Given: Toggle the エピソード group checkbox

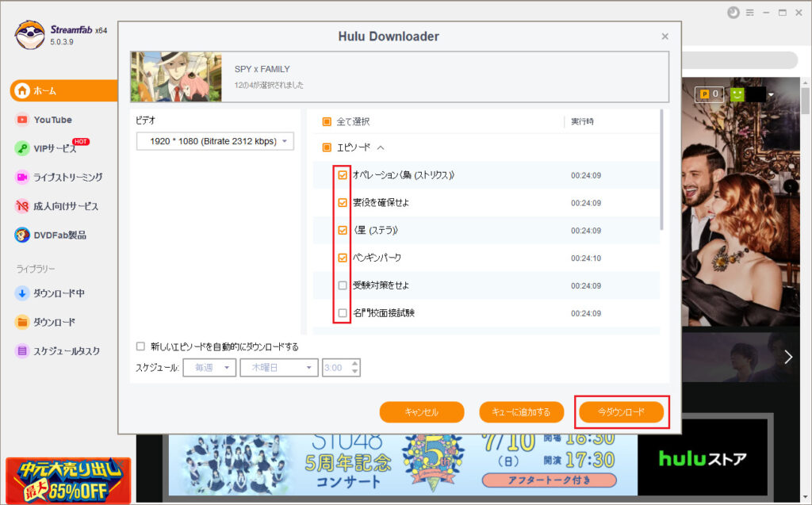Looking at the screenshot, I should (x=327, y=147).
